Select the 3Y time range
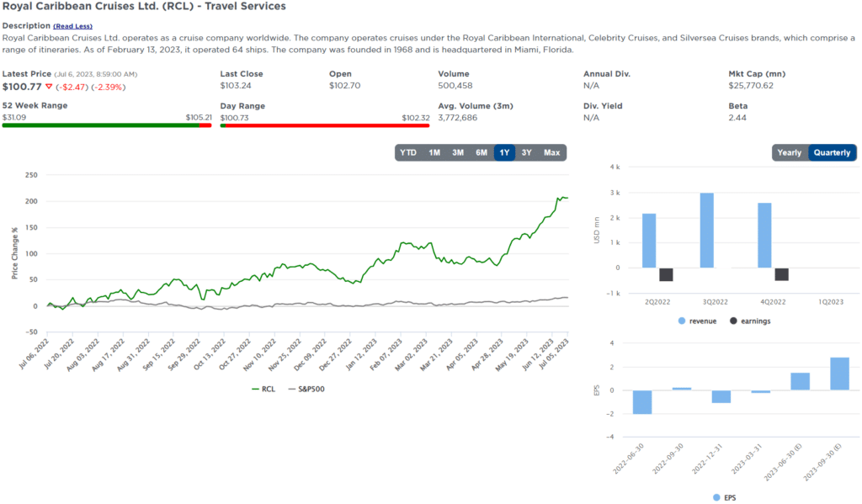Screen dimensions: 862x504 click(x=527, y=153)
